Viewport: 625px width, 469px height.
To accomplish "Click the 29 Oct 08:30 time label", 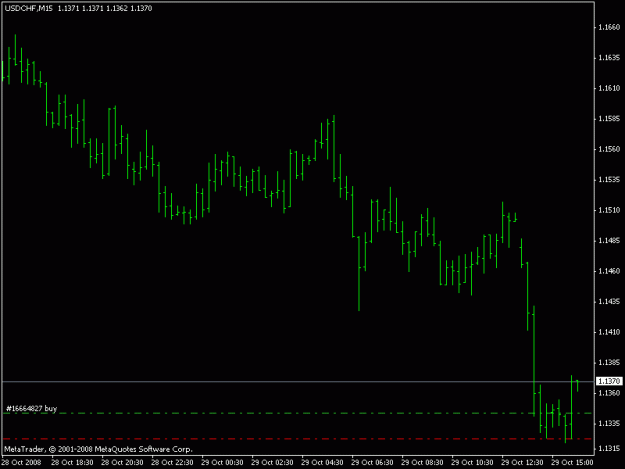I will pyautogui.click(x=422, y=463).
